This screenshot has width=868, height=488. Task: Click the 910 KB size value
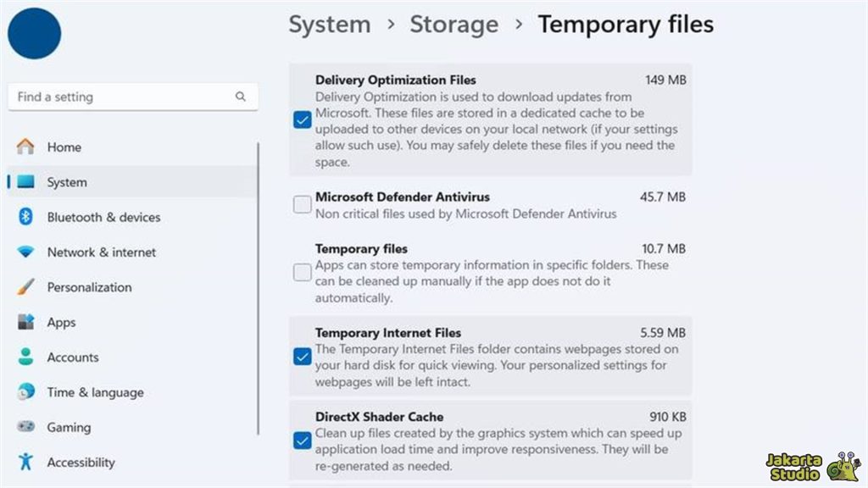click(x=668, y=417)
